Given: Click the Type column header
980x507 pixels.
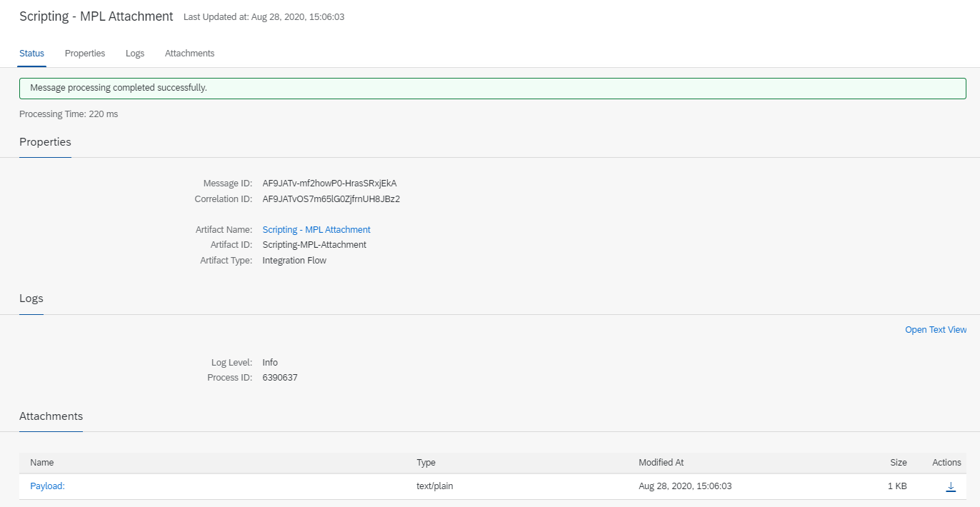Looking at the screenshot, I should 426,463.
